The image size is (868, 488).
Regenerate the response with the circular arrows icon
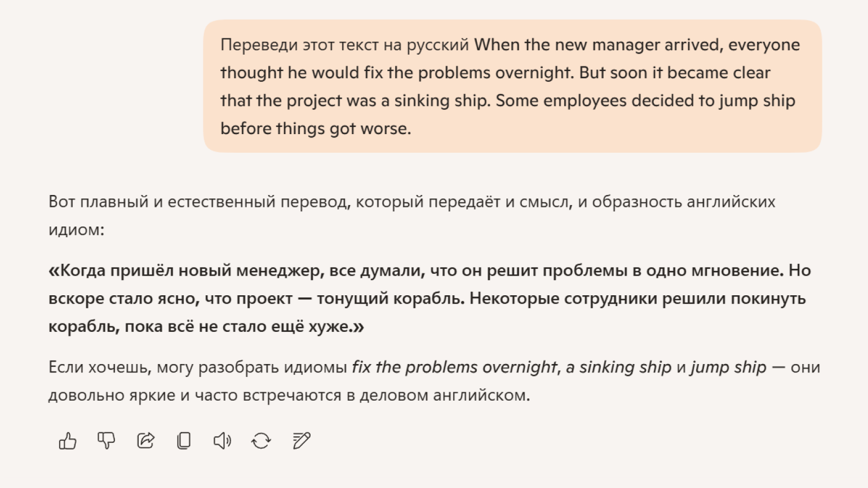(x=261, y=441)
